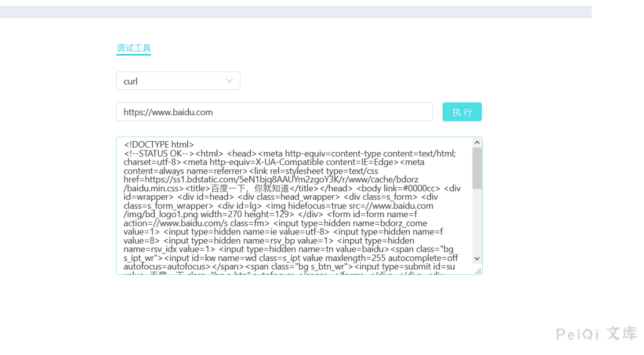Click the scrollbar down arrow in output box
The image size is (644, 355).
(x=477, y=259)
